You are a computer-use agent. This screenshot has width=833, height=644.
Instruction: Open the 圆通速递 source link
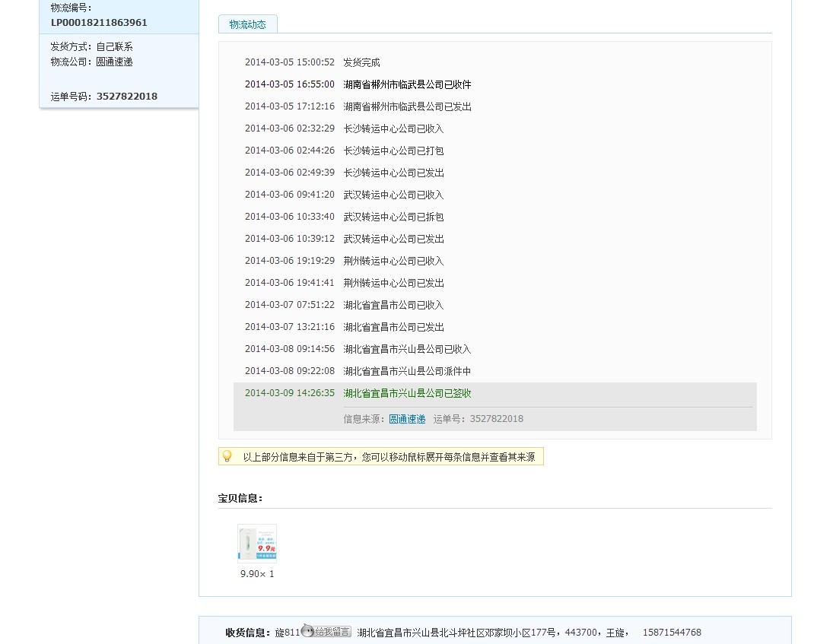click(x=407, y=419)
